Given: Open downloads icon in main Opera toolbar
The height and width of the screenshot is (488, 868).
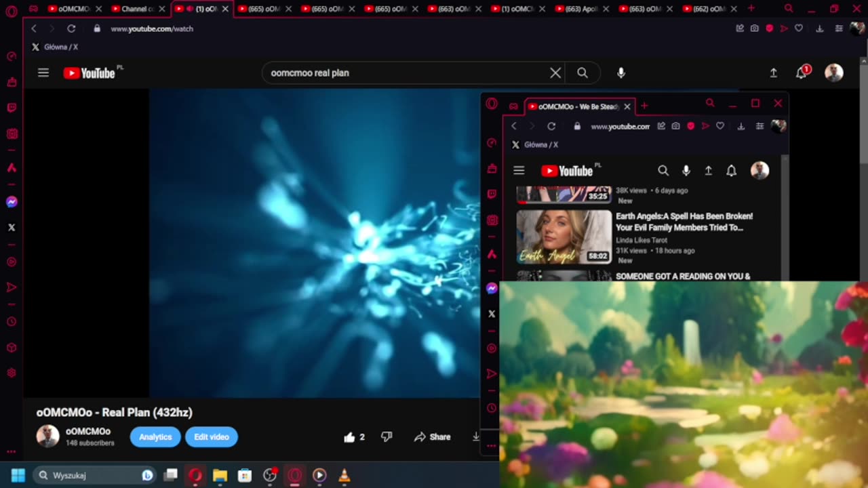Looking at the screenshot, I should (820, 28).
